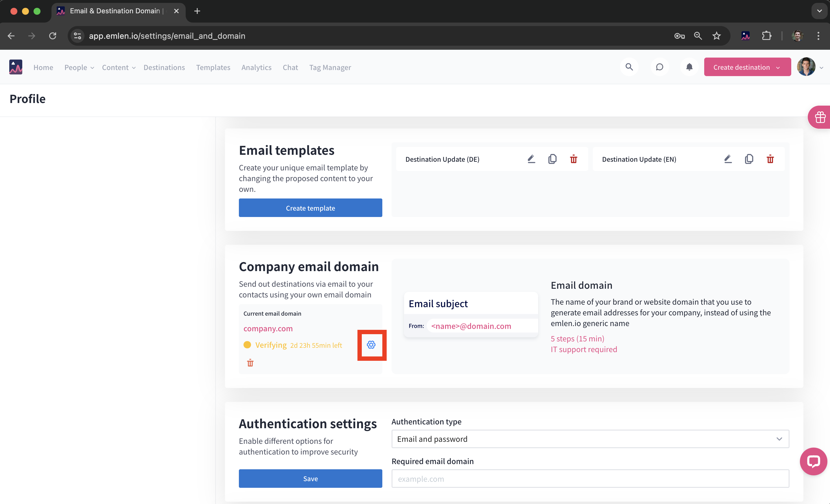Go to the Templates tab

213,67
